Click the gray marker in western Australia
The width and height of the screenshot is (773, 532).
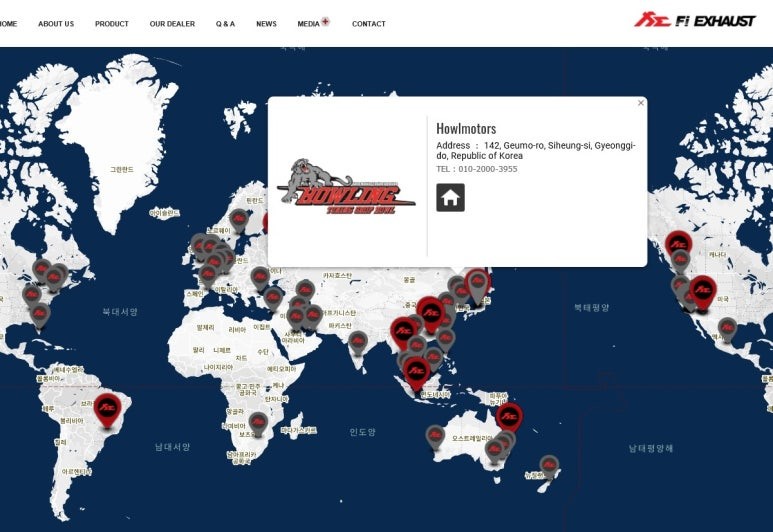pos(435,435)
